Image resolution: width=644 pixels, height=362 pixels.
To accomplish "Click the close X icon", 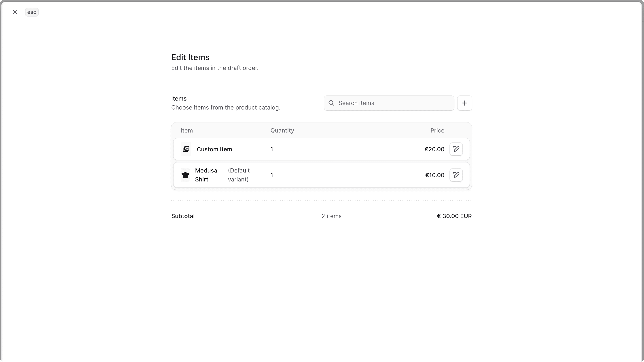I will click(15, 12).
